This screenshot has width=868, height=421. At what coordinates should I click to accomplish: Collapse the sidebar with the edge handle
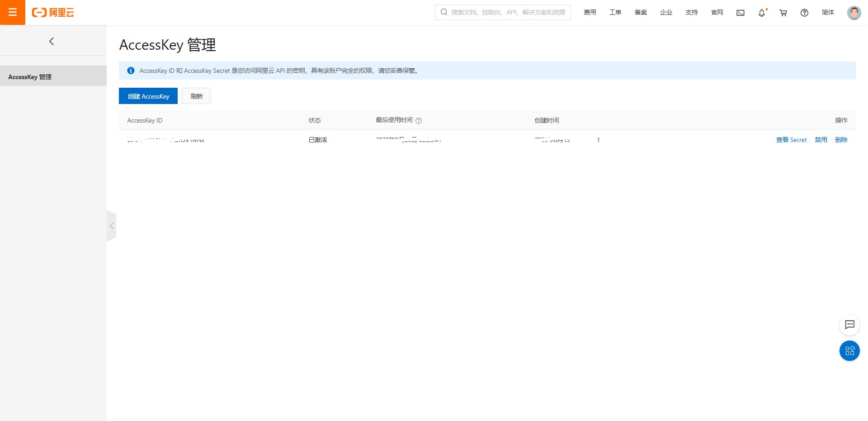pos(111,226)
